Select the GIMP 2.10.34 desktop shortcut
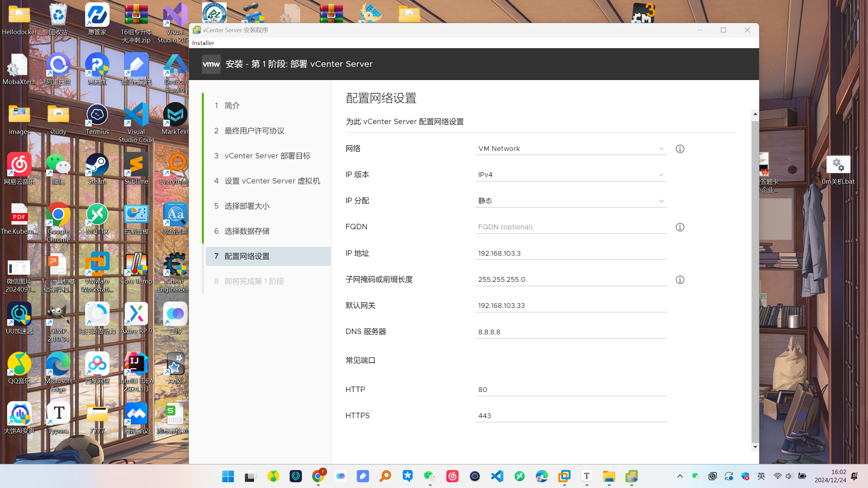 (x=58, y=322)
